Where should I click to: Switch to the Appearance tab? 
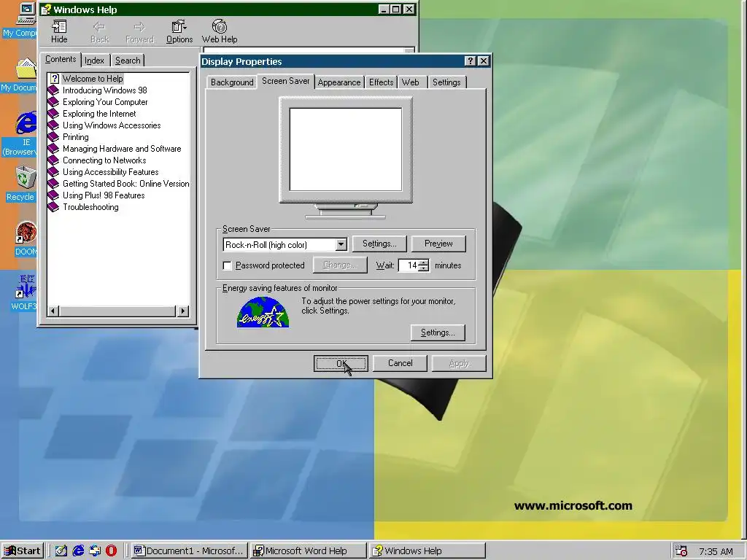pyautogui.click(x=338, y=82)
